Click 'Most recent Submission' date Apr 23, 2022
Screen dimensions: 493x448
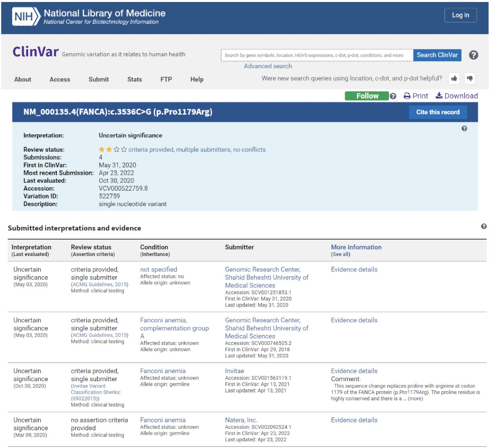[116, 173]
